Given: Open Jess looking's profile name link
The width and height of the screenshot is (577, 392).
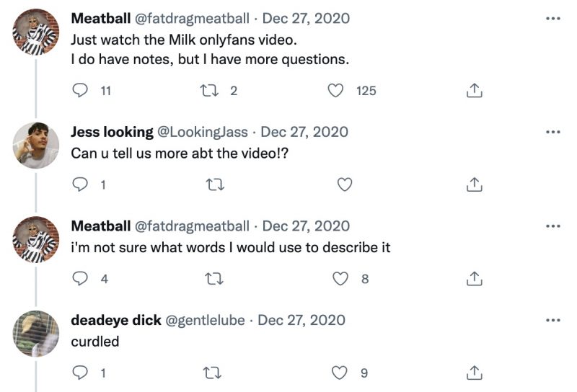Looking at the screenshot, I should [x=112, y=132].
